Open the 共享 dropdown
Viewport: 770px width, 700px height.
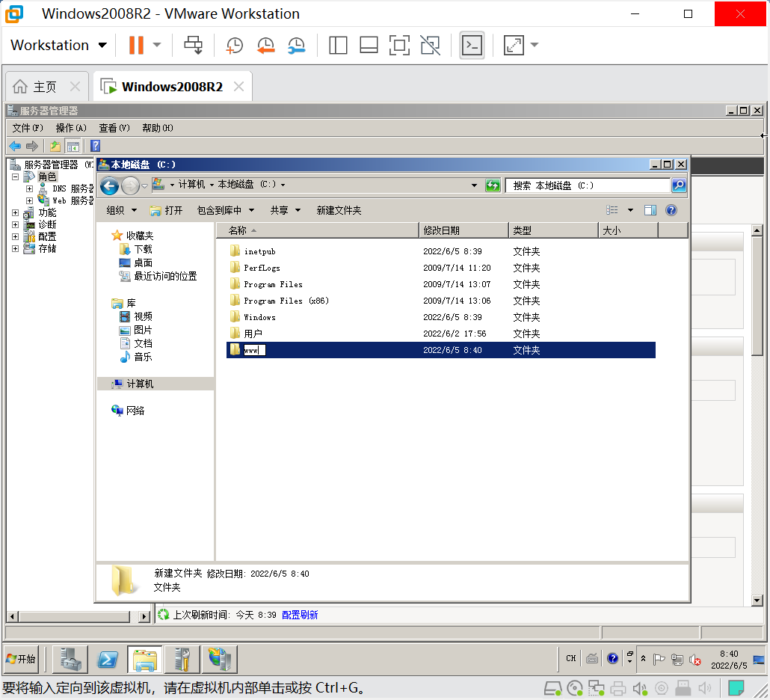tap(285, 210)
